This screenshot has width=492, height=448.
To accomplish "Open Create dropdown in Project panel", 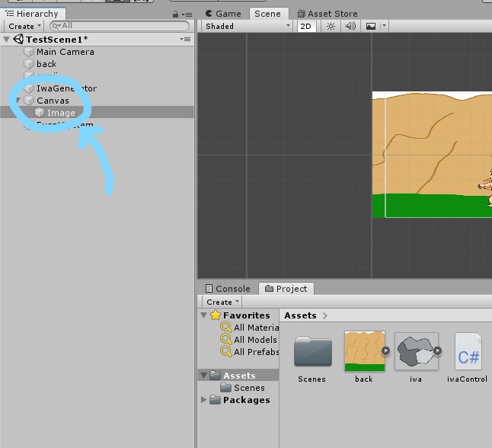I will click(222, 302).
